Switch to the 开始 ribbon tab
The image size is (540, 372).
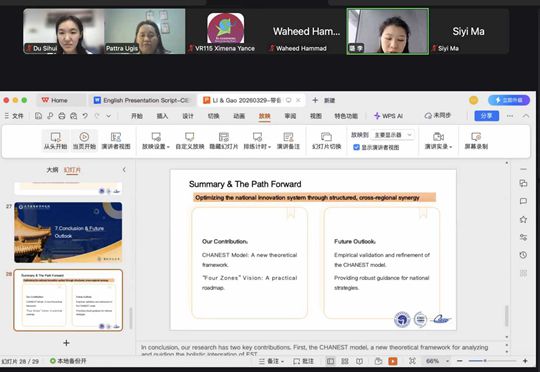point(137,116)
